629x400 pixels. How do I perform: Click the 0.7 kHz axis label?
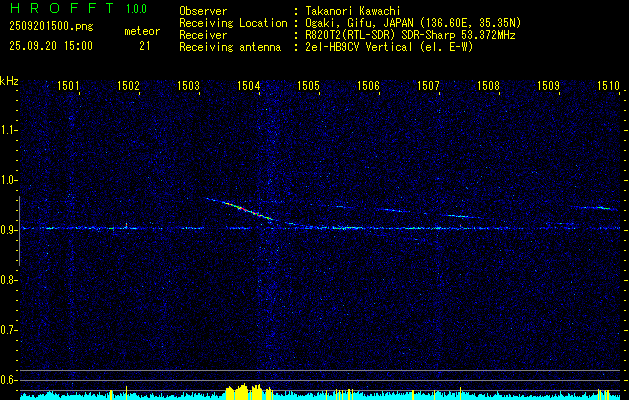point(7,330)
